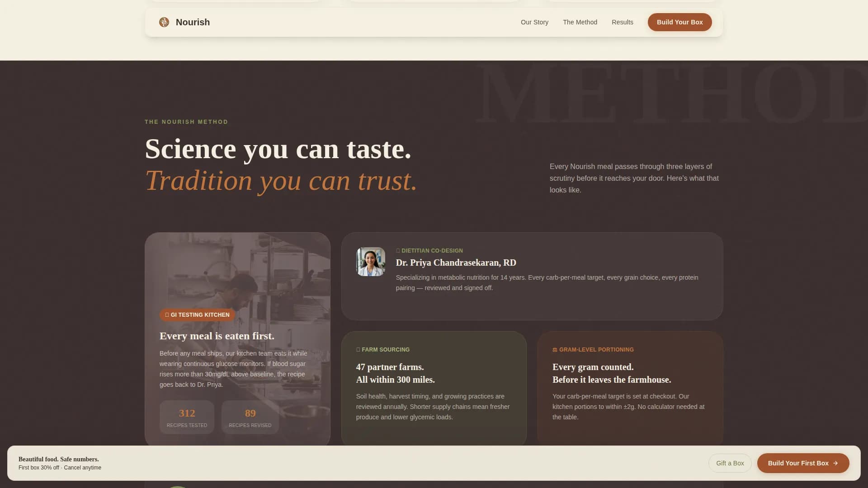Click 'GRAM-LEVEL PORTIONING' label
Image resolution: width=868 pixels, height=488 pixels.
pos(596,350)
